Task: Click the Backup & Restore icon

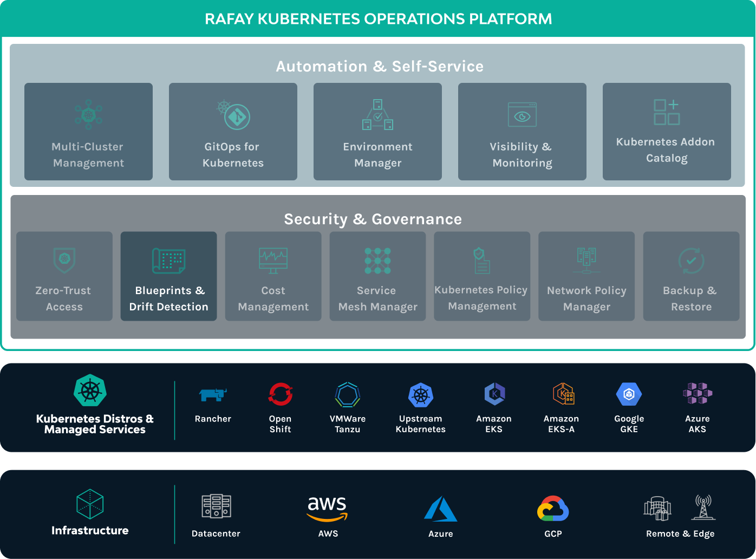Action: point(691,261)
